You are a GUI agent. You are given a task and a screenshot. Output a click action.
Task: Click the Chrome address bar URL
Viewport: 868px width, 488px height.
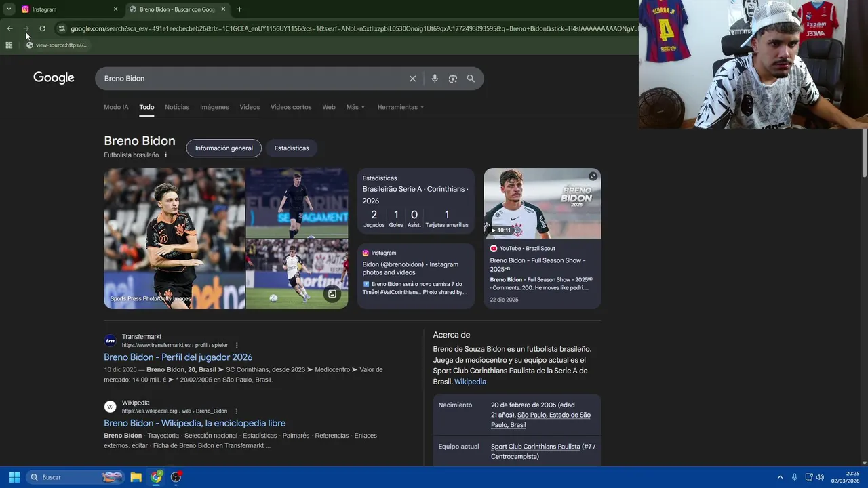[x=353, y=28]
